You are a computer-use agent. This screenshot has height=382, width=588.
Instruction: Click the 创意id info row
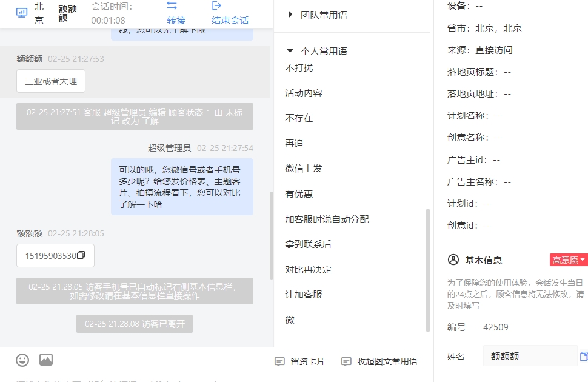point(469,225)
